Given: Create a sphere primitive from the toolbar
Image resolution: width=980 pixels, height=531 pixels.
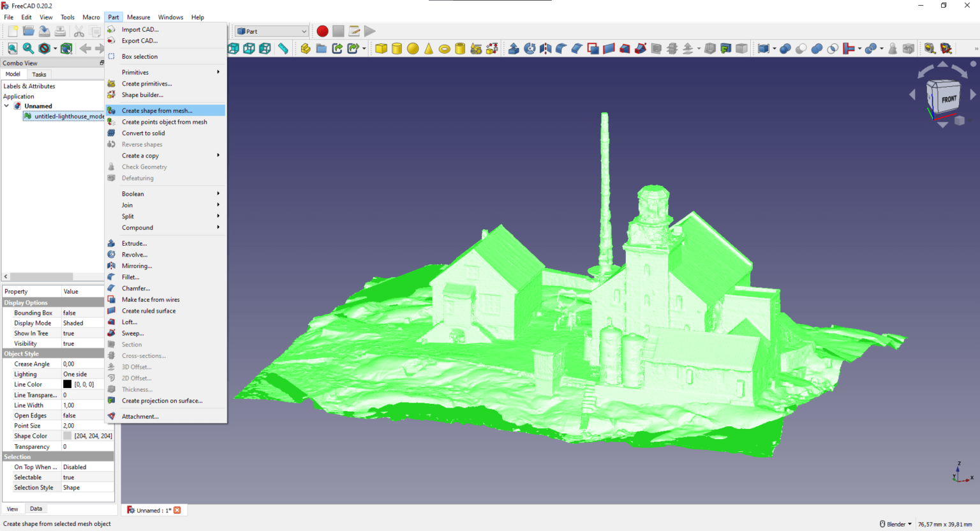Looking at the screenshot, I should [x=413, y=49].
